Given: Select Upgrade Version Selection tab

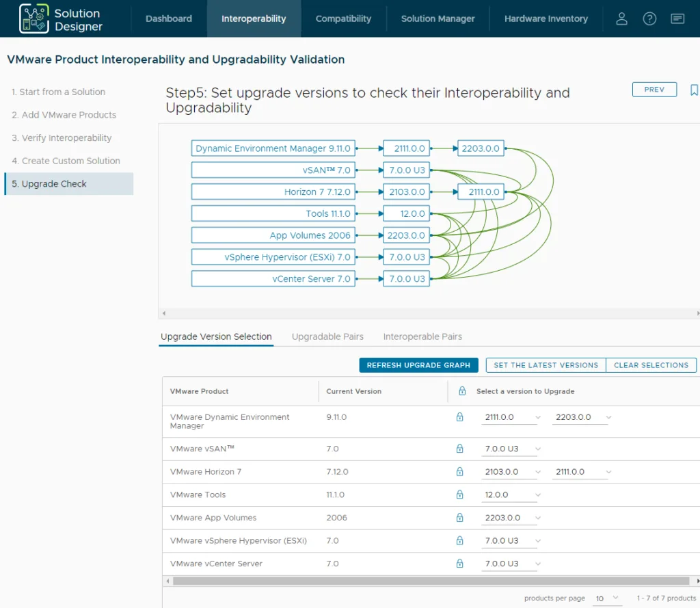Looking at the screenshot, I should click(216, 336).
